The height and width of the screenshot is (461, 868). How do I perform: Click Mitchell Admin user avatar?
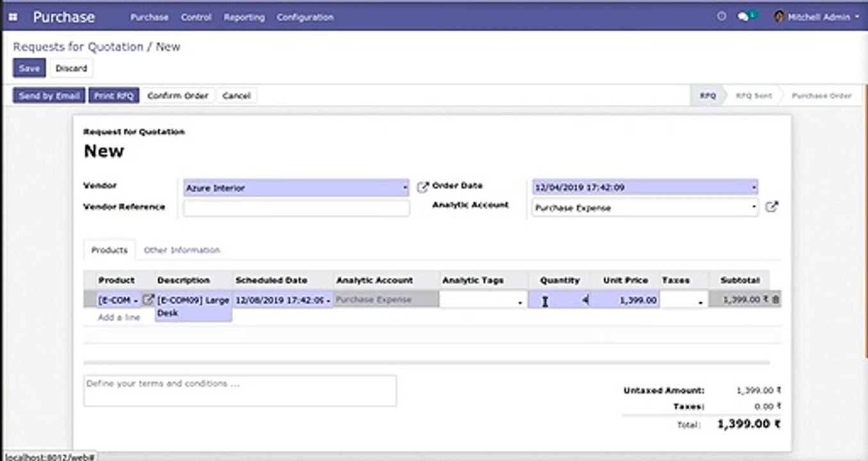click(x=780, y=17)
